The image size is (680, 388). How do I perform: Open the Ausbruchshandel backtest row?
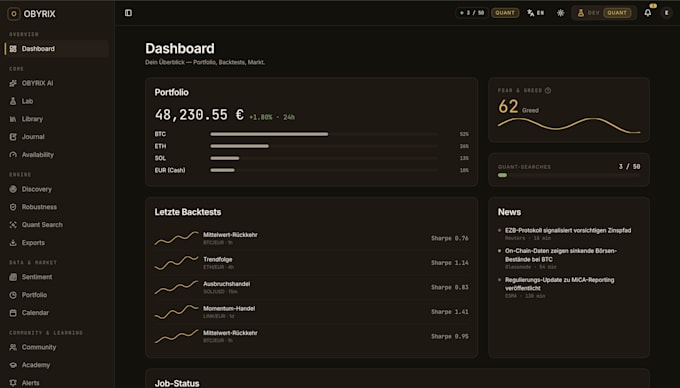click(312, 287)
